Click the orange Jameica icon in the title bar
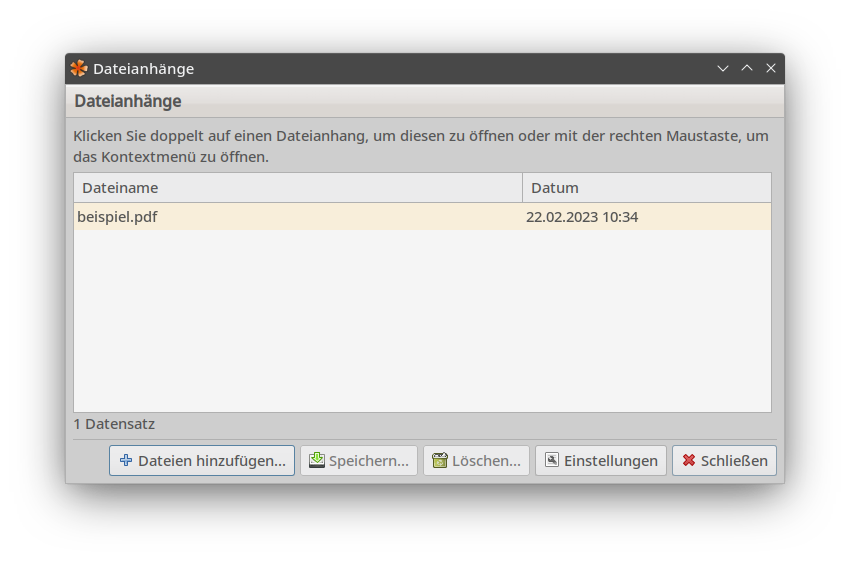 (x=79, y=68)
